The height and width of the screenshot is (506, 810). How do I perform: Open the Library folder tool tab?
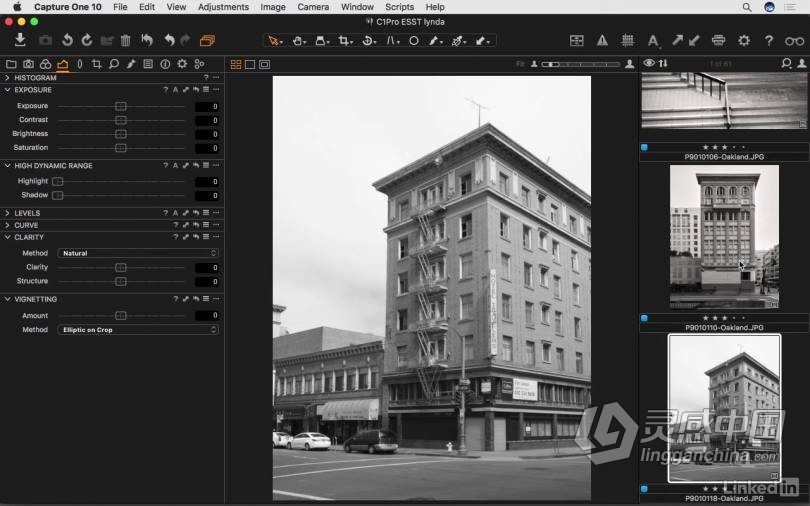coord(11,64)
